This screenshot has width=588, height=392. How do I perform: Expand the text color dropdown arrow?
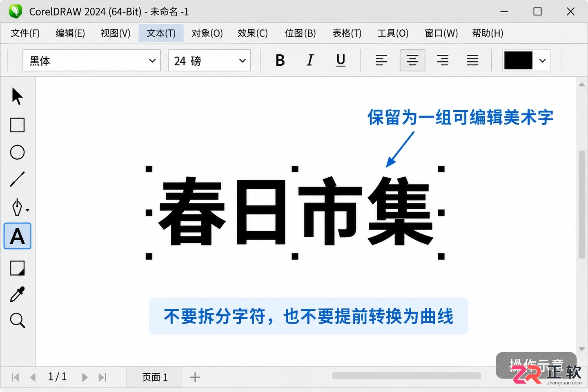click(542, 60)
